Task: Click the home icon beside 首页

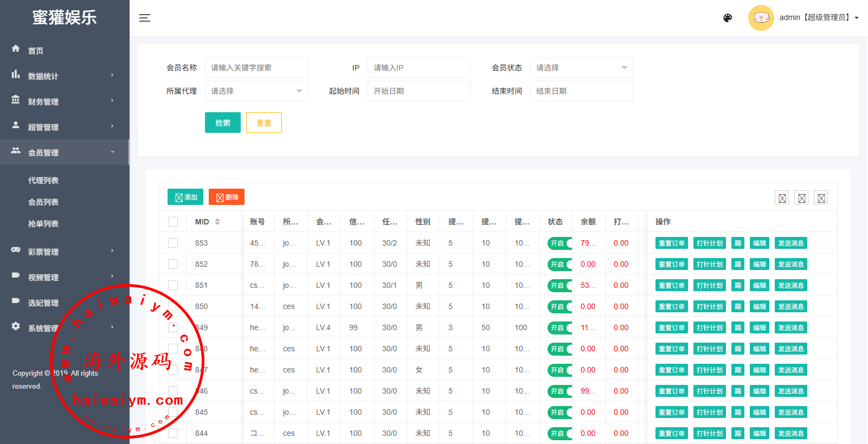Action: [x=16, y=49]
